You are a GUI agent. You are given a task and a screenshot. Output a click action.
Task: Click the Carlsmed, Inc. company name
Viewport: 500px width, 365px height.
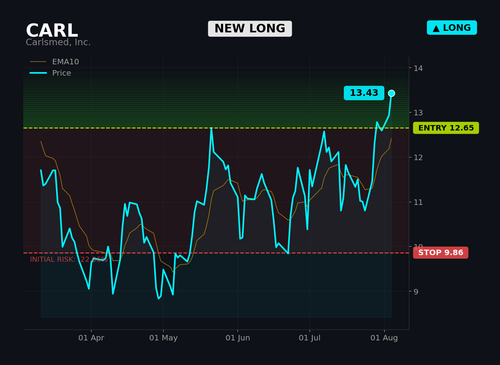point(58,42)
